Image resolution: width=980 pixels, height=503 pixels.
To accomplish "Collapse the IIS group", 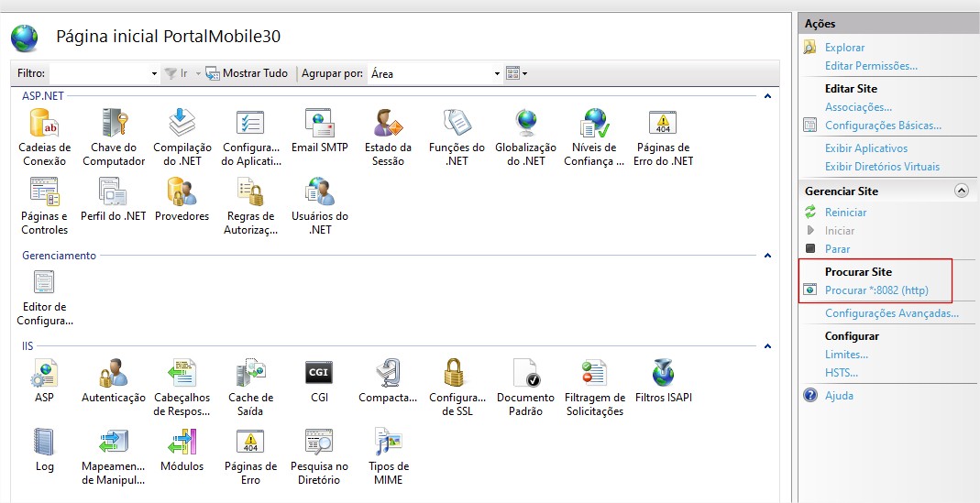I will click(x=767, y=346).
